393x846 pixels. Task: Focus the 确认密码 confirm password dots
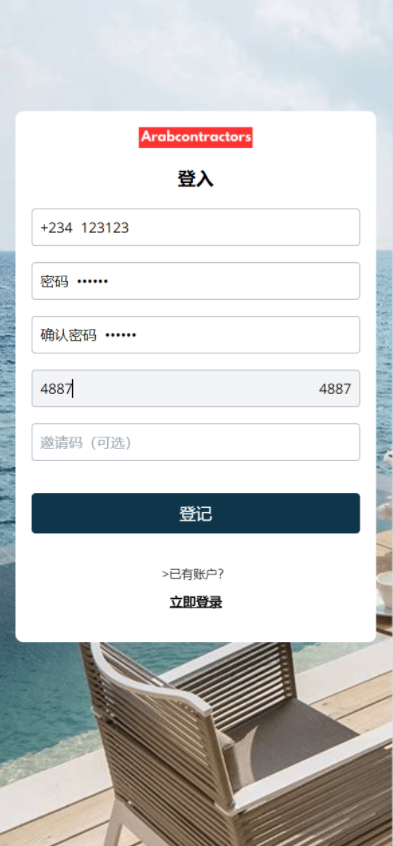(x=229, y=335)
